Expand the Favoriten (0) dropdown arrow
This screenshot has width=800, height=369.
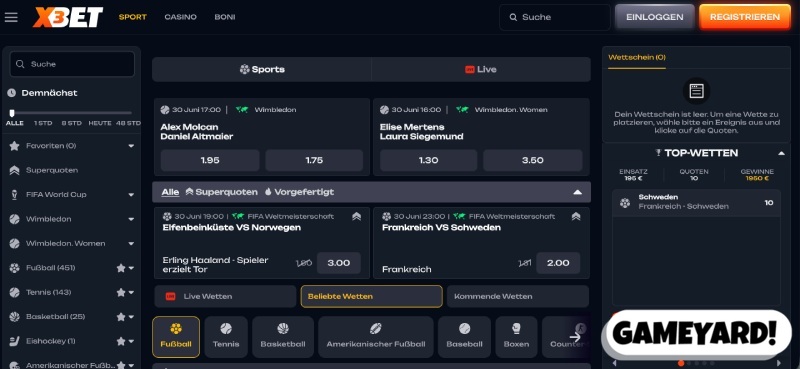pyautogui.click(x=131, y=146)
